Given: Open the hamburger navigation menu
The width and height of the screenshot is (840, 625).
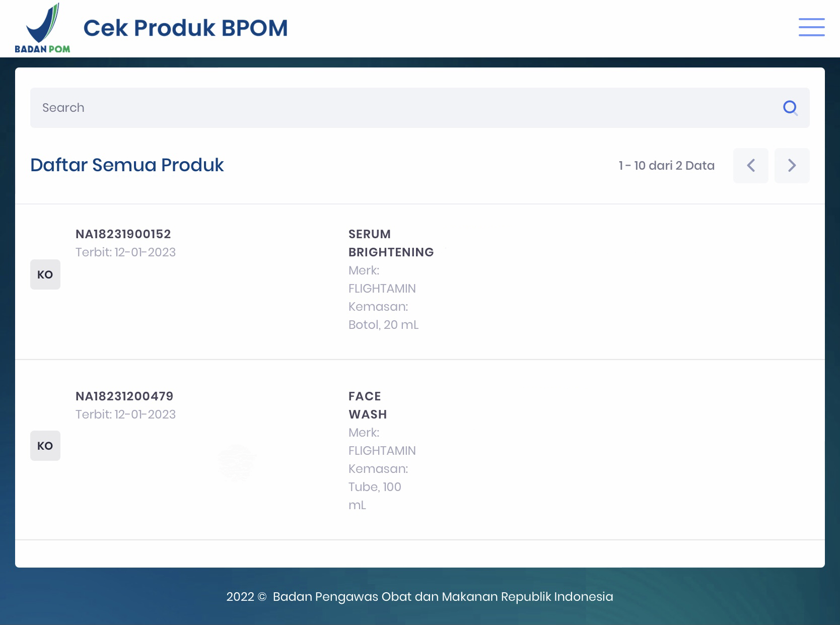Looking at the screenshot, I should pyautogui.click(x=811, y=27).
